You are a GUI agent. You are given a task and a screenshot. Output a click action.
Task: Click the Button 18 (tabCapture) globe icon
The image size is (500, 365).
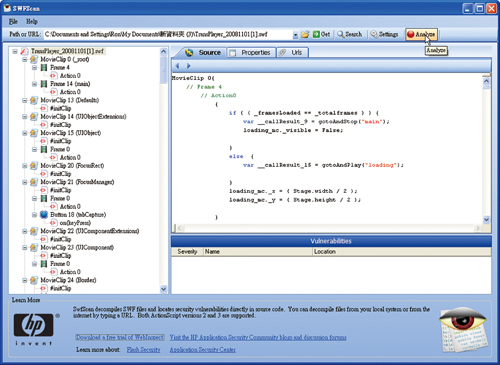[44, 215]
